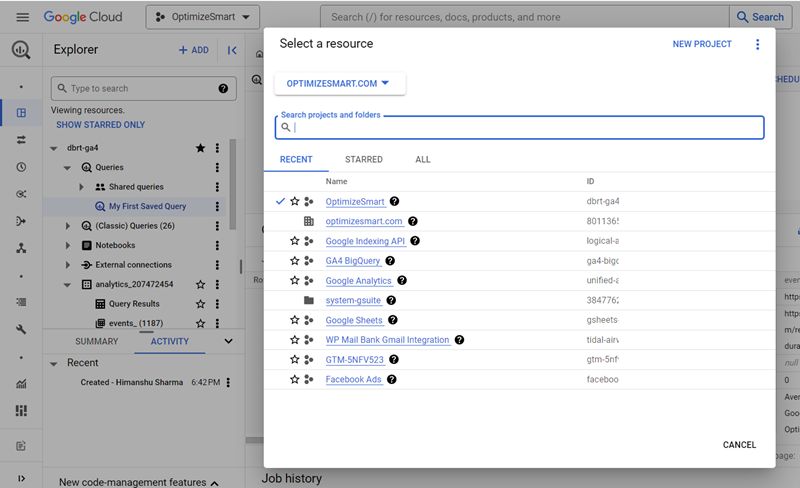Click the Search button in top bar
The image size is (800, 488).
[761, 17]
